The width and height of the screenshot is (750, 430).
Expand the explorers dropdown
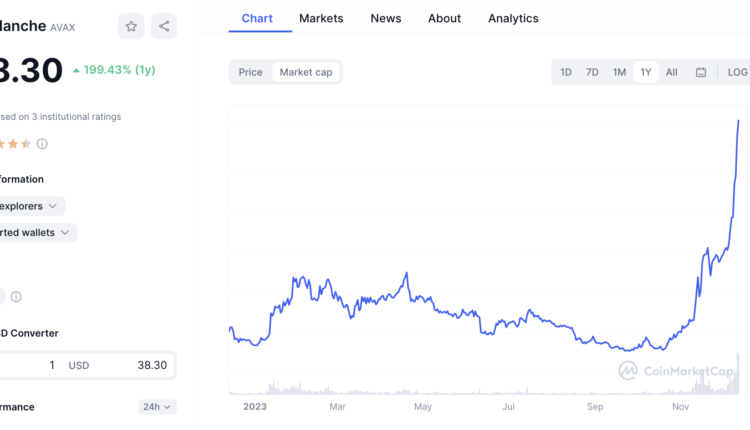[x=32, y=206]
